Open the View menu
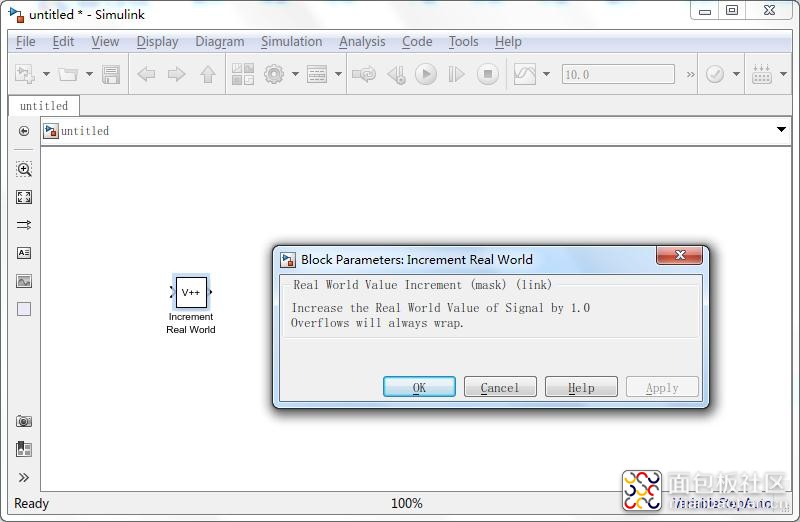This screenshot has width=800, height=522. [105, 41]
